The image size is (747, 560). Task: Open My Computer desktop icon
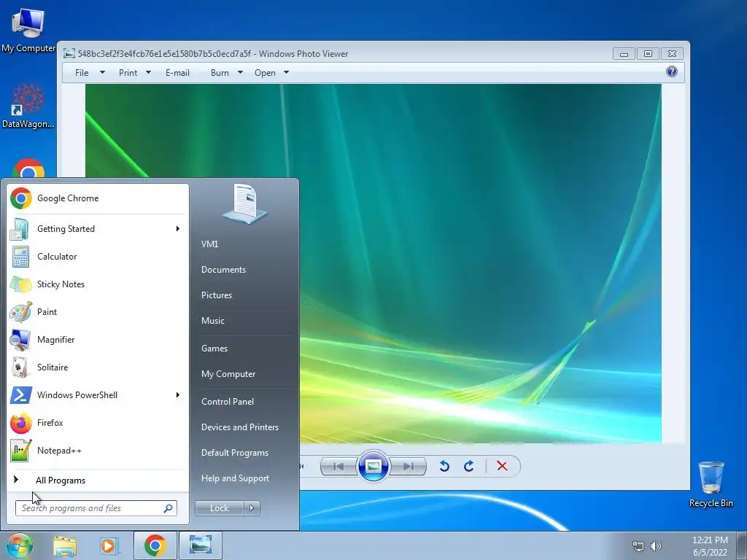[x=28, y=30]
